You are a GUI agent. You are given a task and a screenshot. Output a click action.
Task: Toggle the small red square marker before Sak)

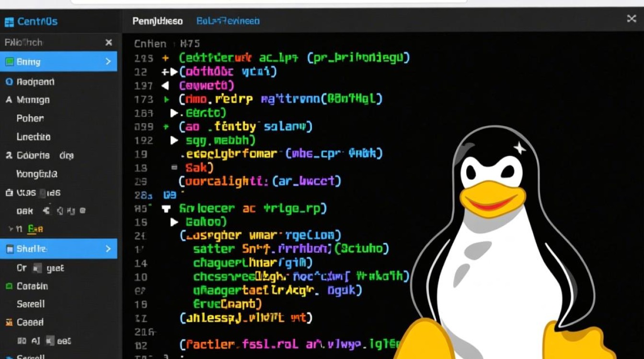click(174, 168)
